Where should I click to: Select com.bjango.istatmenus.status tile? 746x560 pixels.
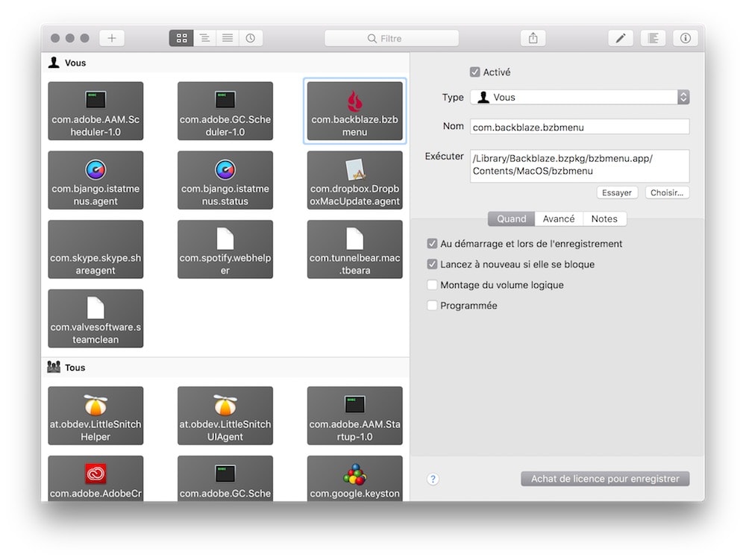(225, 180)
